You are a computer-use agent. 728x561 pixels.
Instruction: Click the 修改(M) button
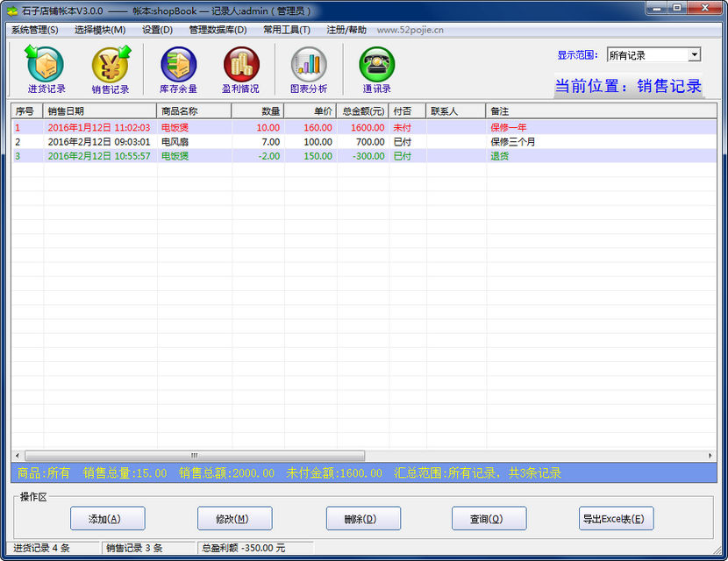coord(235,518)
